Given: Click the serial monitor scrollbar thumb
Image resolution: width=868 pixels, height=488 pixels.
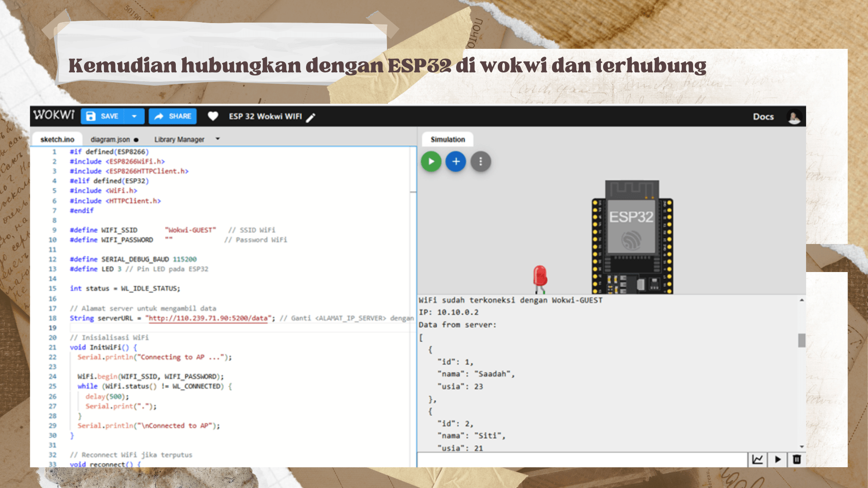Looking at the screenshot, I should pos(802,340).
